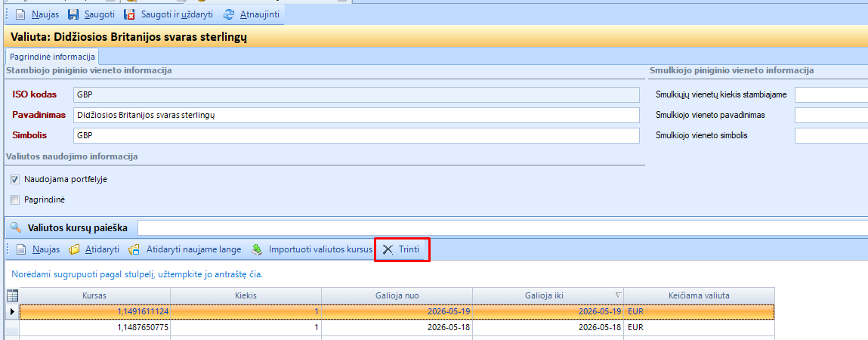Open the grid column chooser button

[11, 295]
